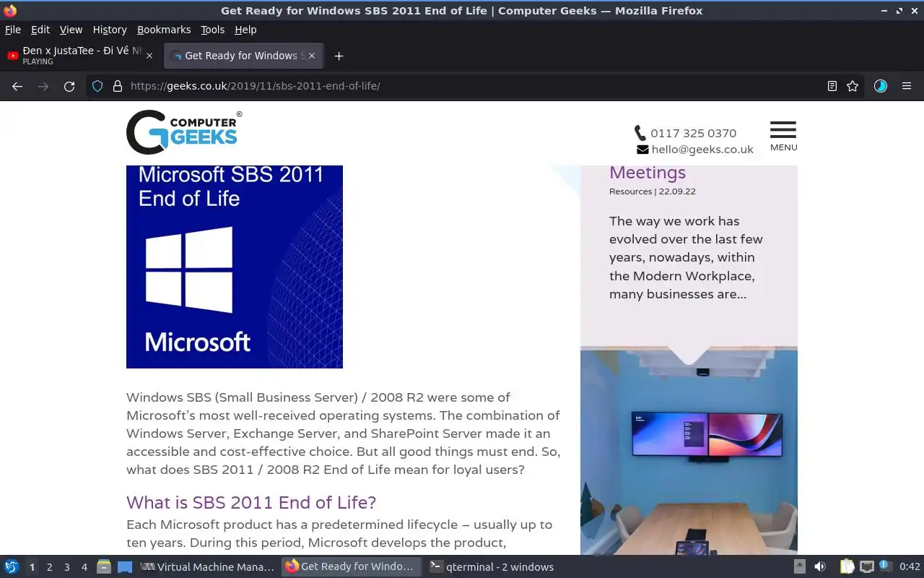Viewport: 924px width, 578px height.
Task: Open the volume control in system tray
Action: click(x=820, y=566)
